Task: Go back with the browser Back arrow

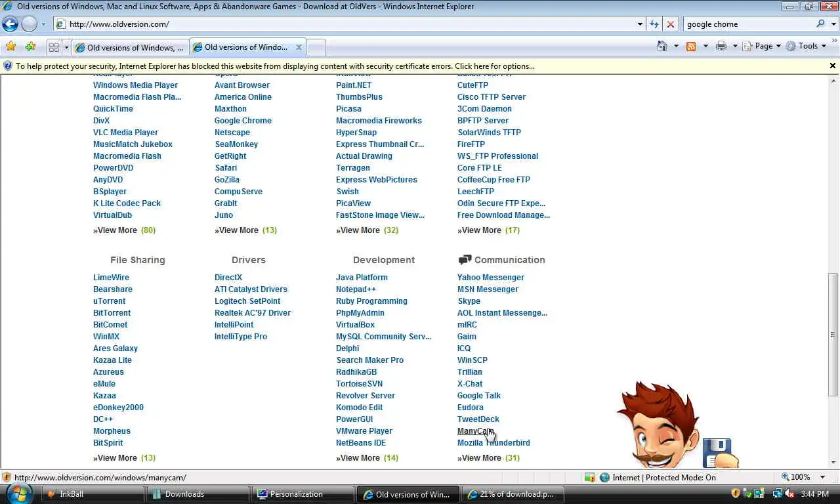Action: 10,24
